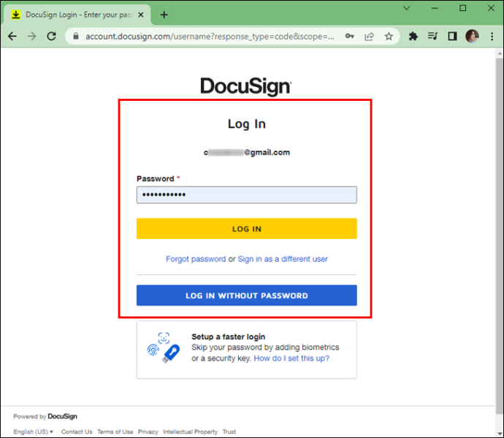Screen dimensions: 504x438
Task: Open the Extensions puzzle icon
Action: pos(413,37)
